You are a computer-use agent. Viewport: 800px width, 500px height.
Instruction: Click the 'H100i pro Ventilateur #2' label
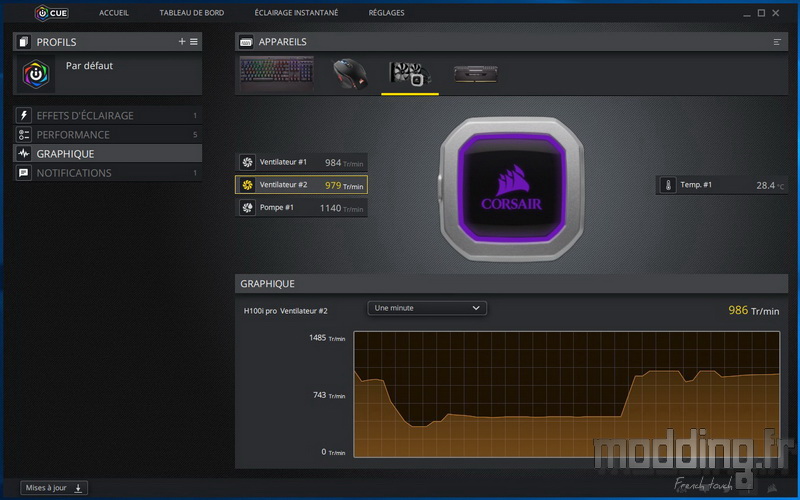(x=285, y=311)
